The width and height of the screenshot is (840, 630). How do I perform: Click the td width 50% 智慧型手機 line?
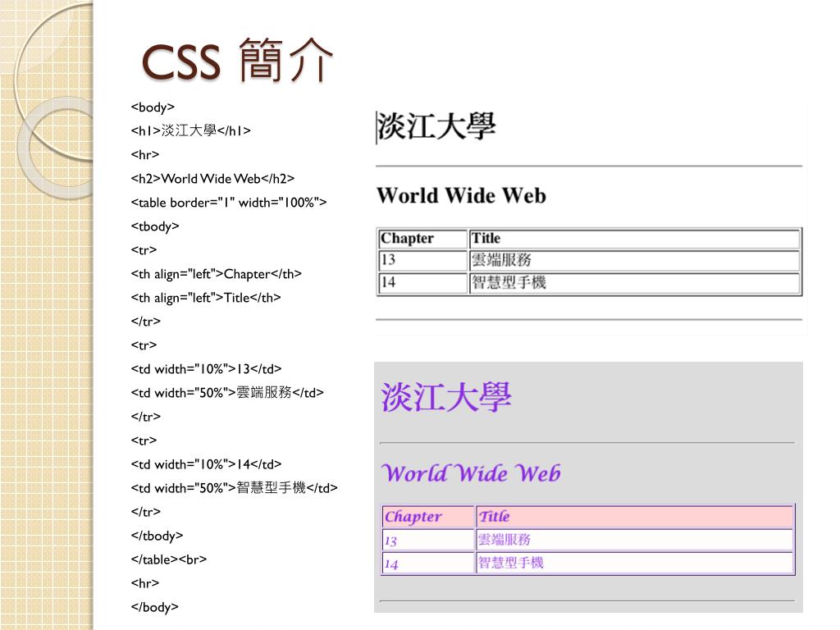234,488
